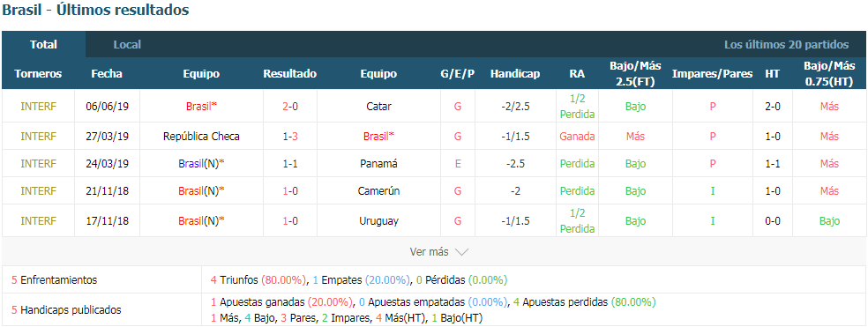This screenshot has height=327, width=868.
Task: Switch to the Local tab
Action: [127, 45]
